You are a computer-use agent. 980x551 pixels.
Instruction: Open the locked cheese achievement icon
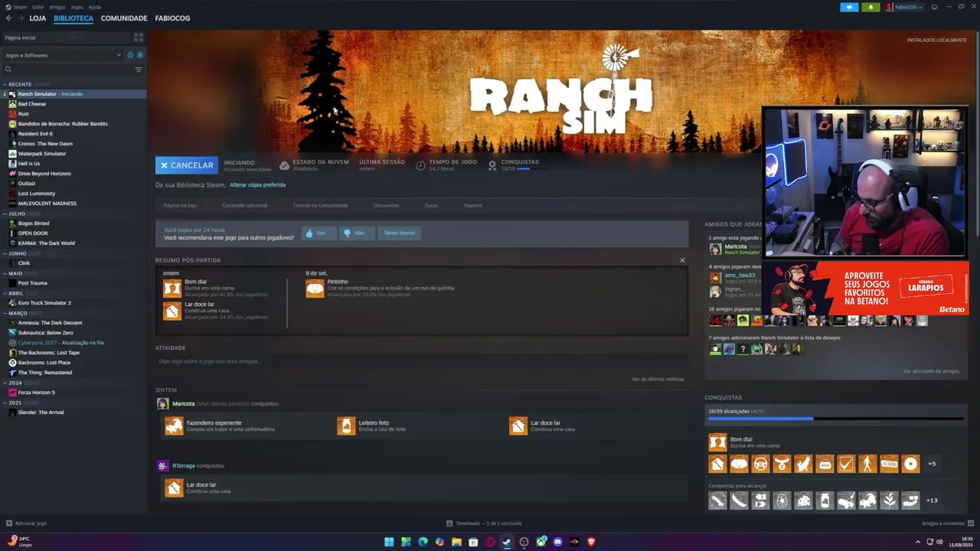tap(803, 500)
